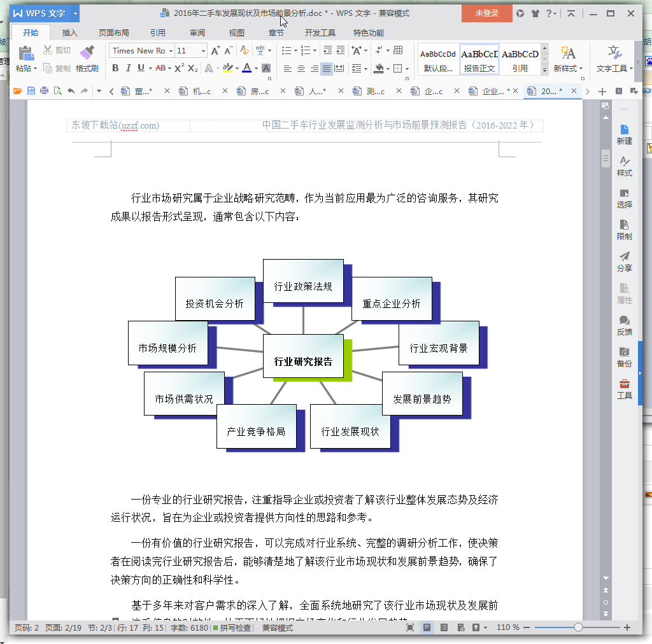Open the sidebar 限制 (Restrict) panel
Image resolution: width=652 pixels, height=644 pixels.
click(x=624, y=230)
